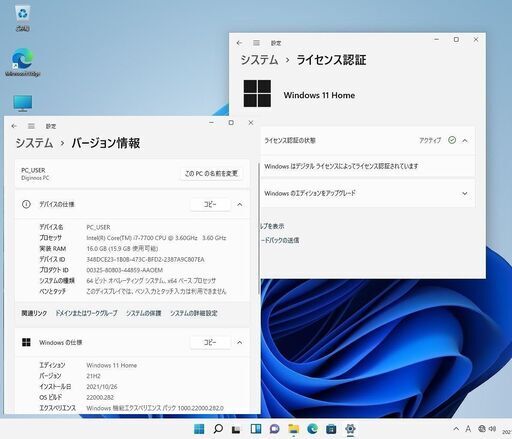The width and height of the screenshot is (512, 439).
Task: Select the Settings gear on the taskbar
Action: pyautogui.click(x=350, y=429)
